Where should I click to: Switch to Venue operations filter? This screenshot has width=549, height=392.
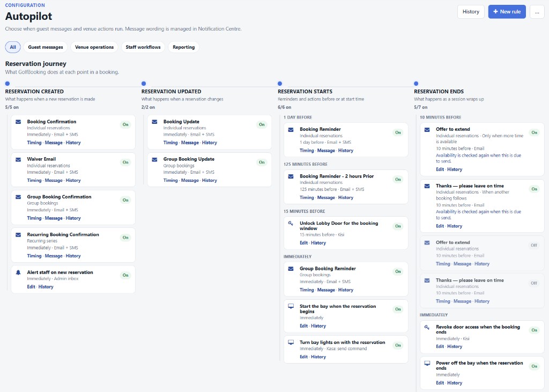pos(94,47)
